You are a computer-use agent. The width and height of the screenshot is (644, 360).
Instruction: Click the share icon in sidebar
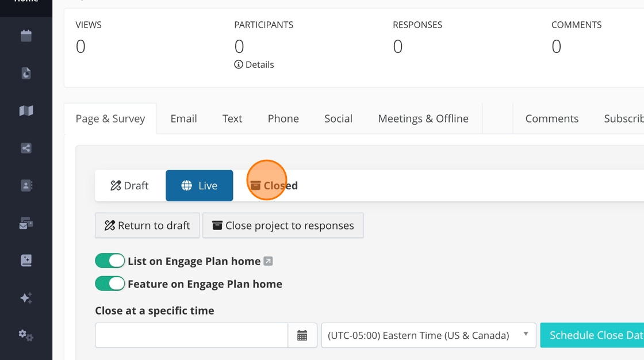(x=26, y=148)
